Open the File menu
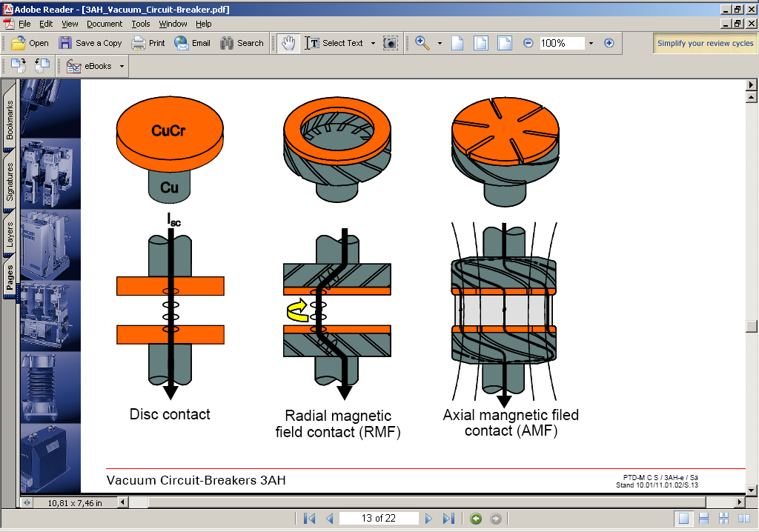759x532 pixels. (24, 24)
